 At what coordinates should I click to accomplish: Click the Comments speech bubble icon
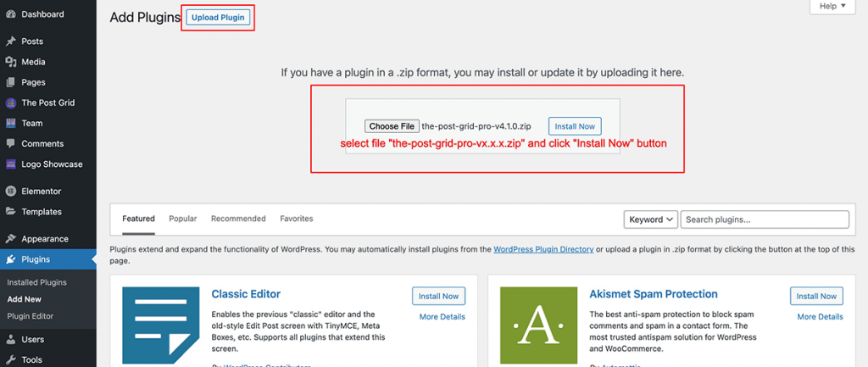[10, 144]
